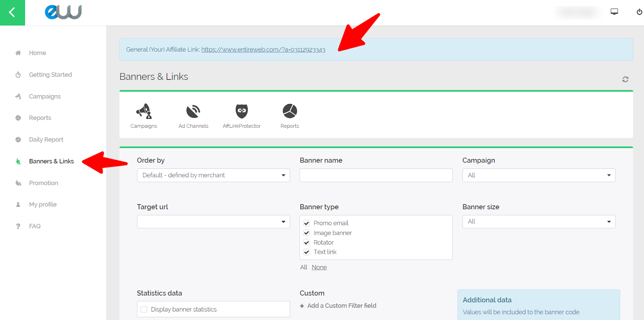Click the monitor screen icon in header
This screenshot has width=644, height=320.
tap(614, 12)
